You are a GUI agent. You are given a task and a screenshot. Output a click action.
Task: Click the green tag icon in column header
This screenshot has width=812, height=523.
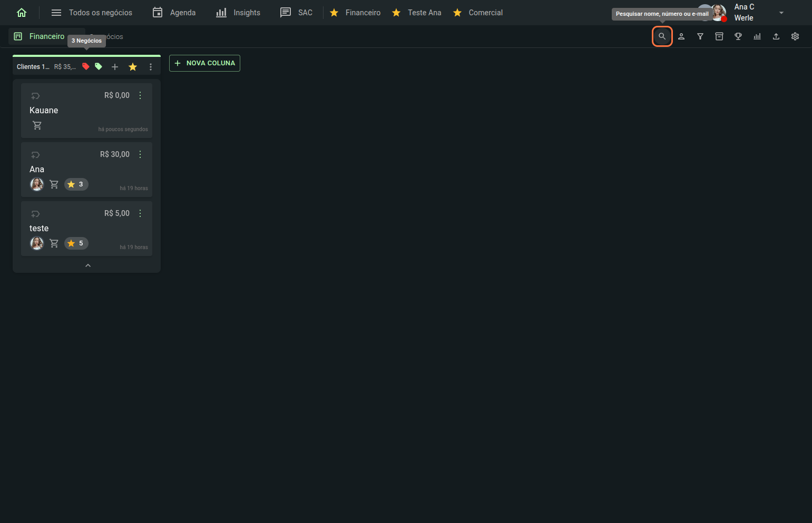tap(99, 66)
